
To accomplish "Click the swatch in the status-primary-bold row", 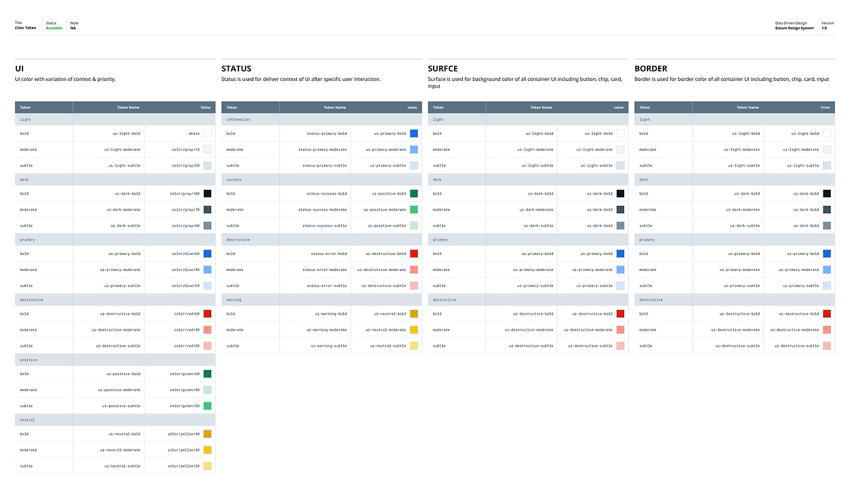I will coord(414,133).
